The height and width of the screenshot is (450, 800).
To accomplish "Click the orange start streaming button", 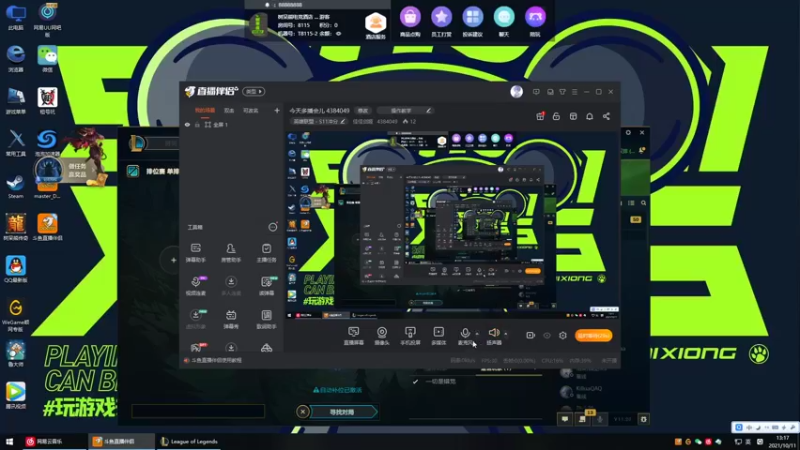I will (593, 336).
